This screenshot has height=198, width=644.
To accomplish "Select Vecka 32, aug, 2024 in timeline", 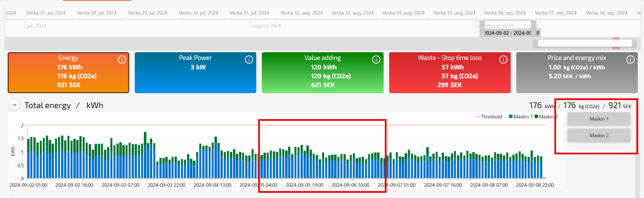I will click(301, 13).
